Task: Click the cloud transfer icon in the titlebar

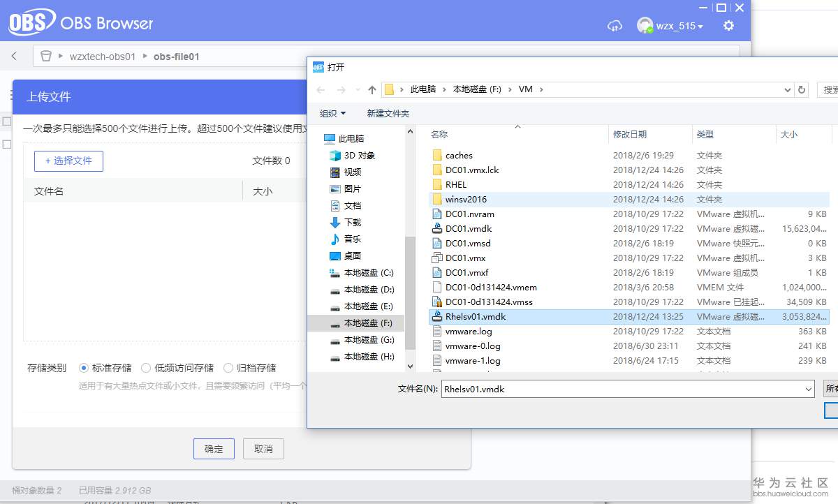Action: [615, 25]
